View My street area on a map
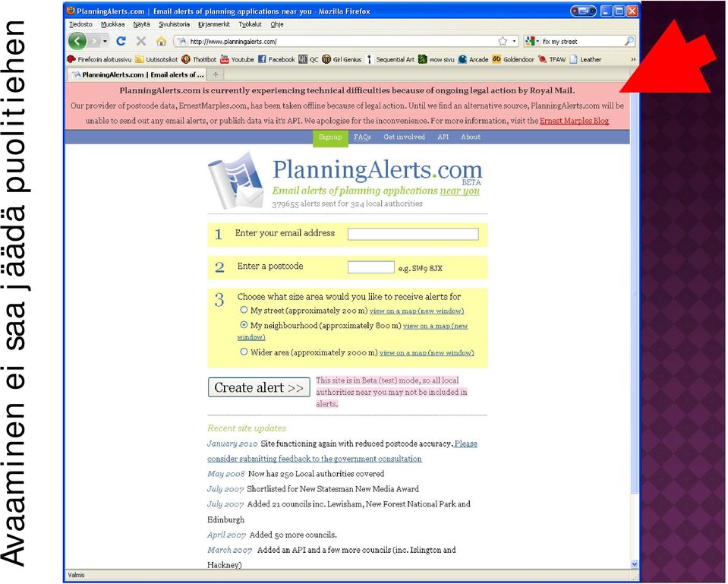Viewport: 728px width, 584px height. tap(417, 311)
